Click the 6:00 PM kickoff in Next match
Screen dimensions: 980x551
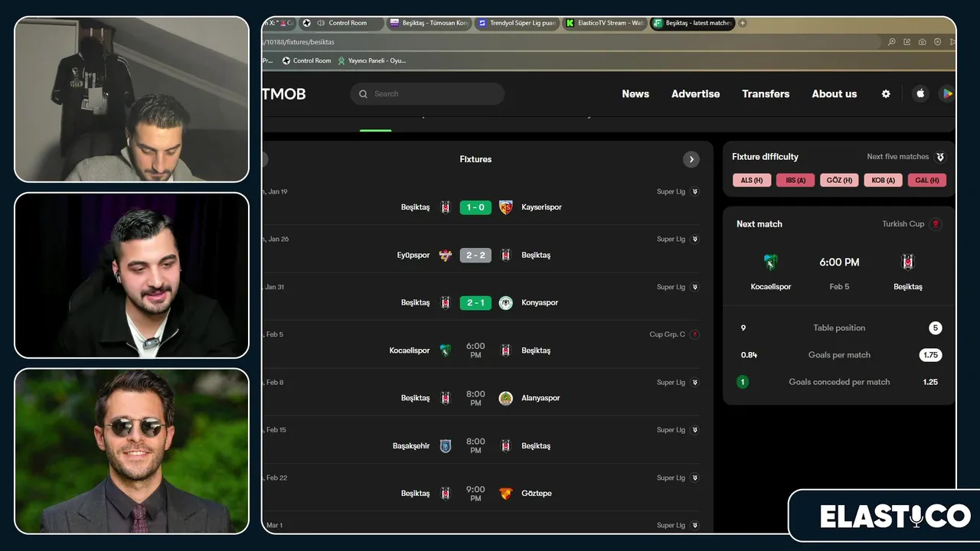point(839,262)
